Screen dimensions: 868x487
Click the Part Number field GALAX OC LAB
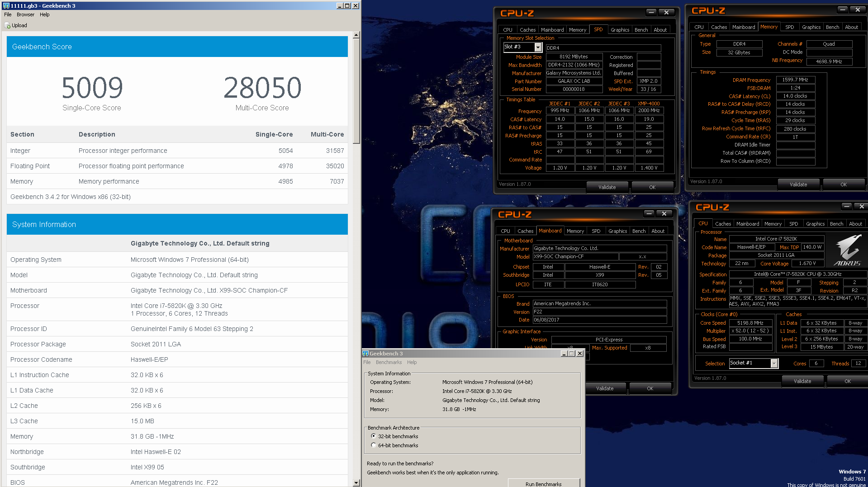point(574,81)
